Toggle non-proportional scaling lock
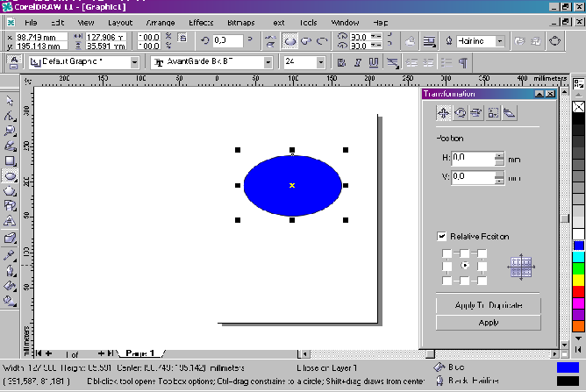Image resolution: width=586 pixels, height=392 pixels. click(182, 38)
